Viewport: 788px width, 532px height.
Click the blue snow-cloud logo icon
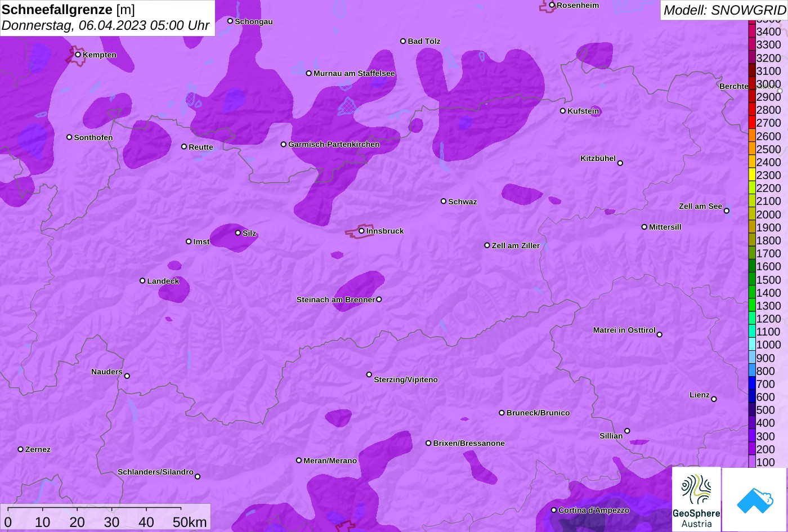pos(754,499)
